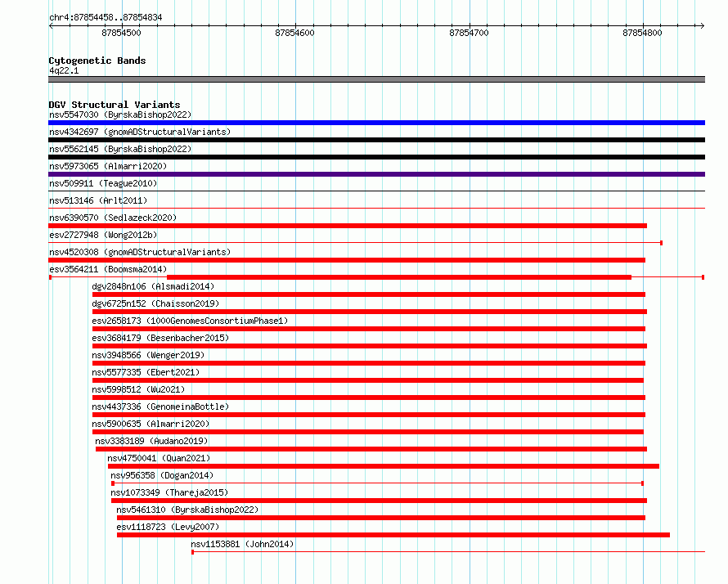Click dgv2848n106 (Alsmadi2014) label
The height and width of the screenshot is (584, 728).
click(x=153, y=286)
